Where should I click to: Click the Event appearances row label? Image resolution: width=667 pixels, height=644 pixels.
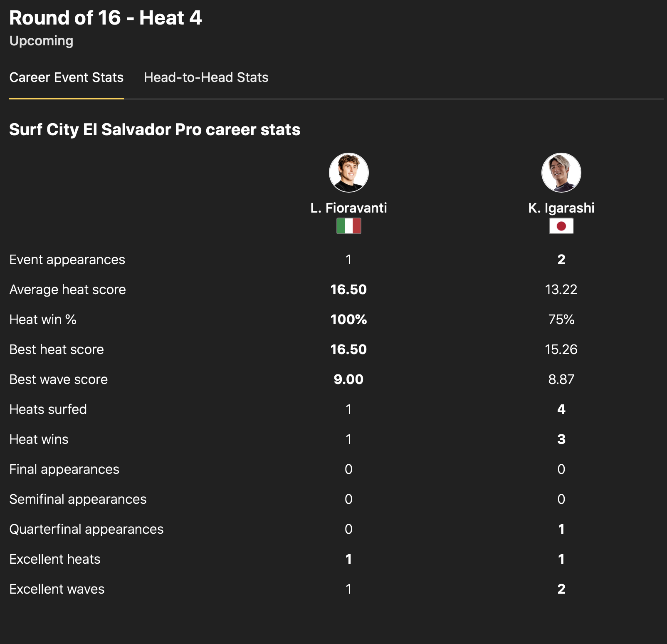point(67,260)
